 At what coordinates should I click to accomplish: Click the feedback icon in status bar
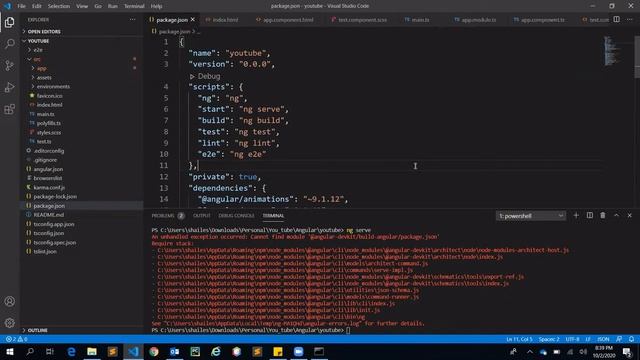(619, 339)
